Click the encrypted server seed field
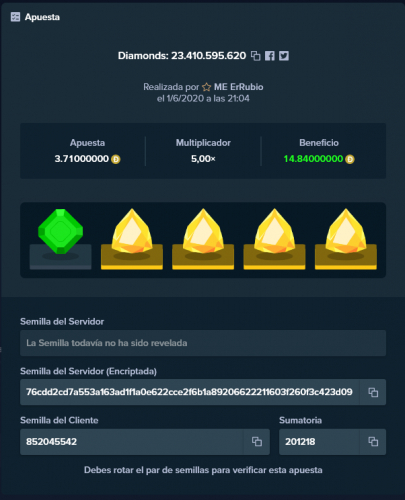The width and height of the screenshot is (405, 500). 189,392
